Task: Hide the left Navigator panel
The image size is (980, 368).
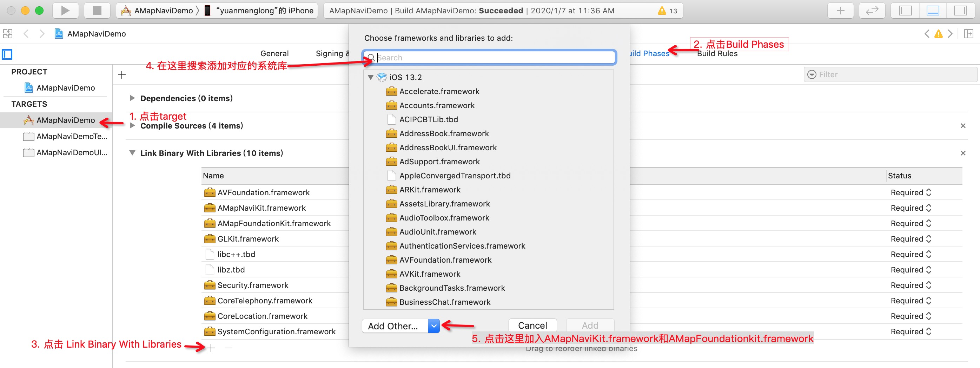Action: pos(905,11)
